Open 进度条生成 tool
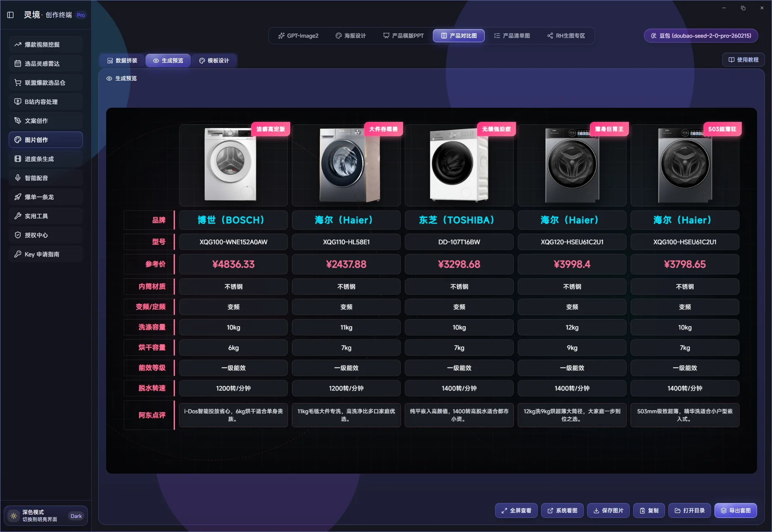Screen dimensions: 772x532 click(46, 159)
